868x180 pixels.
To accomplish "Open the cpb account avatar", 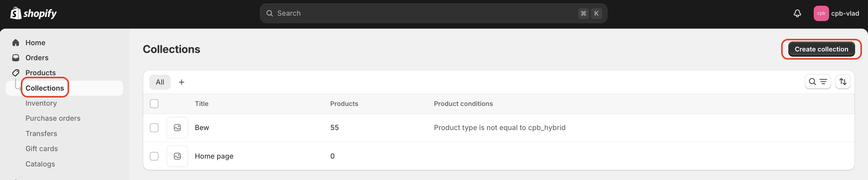I will [821, 14].
